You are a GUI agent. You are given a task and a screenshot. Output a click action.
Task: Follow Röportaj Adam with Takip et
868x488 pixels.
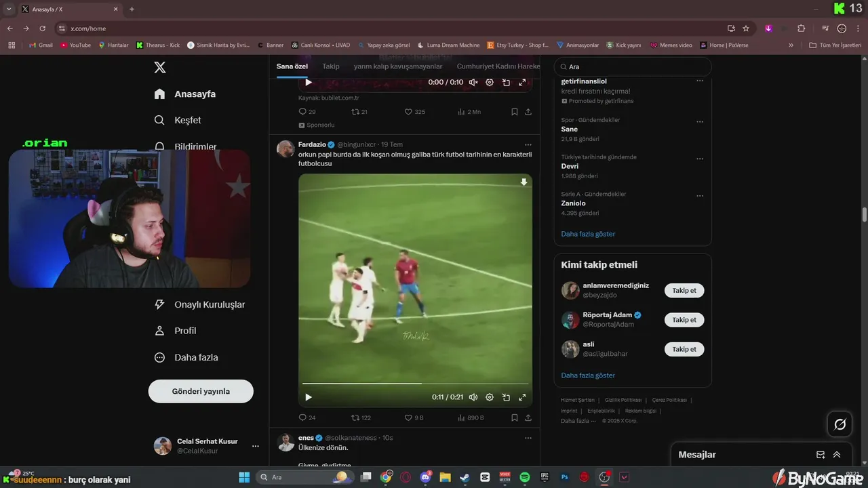pyautogui.click(x=684, y=320)
